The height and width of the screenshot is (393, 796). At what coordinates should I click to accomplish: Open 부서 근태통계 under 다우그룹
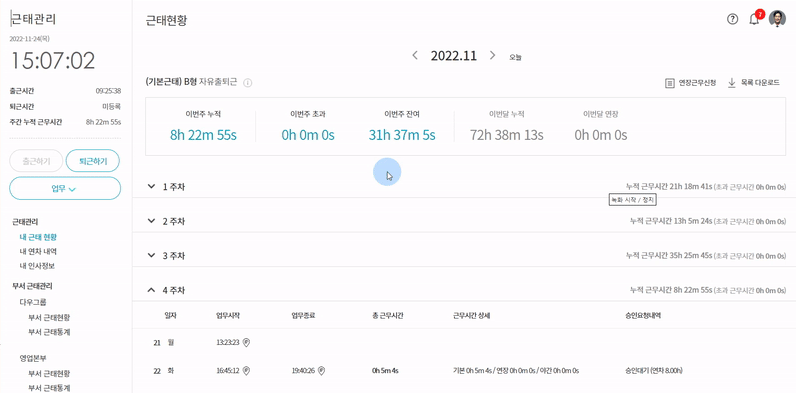point(49,332)
